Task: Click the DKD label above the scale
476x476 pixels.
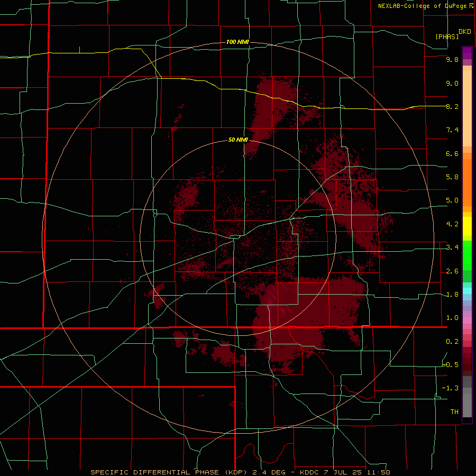Action: coord(464,32)
